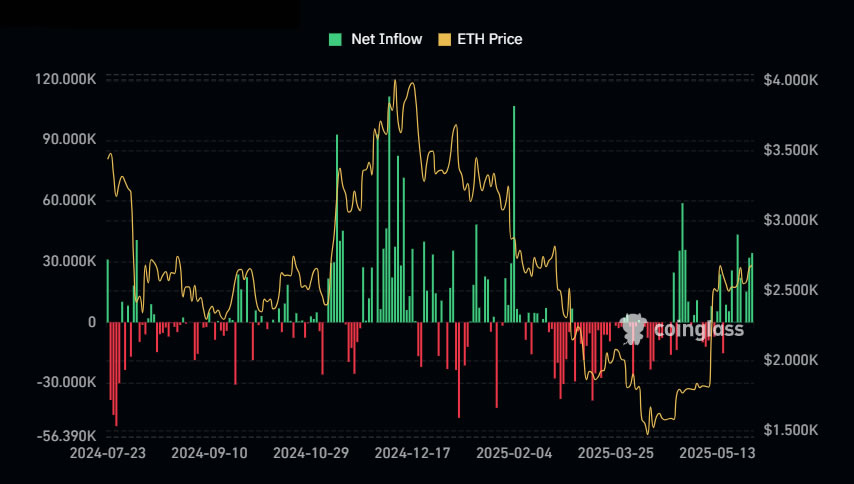Click the -56.390K left axis label
The image size is (854, 484).
point(65,436)
